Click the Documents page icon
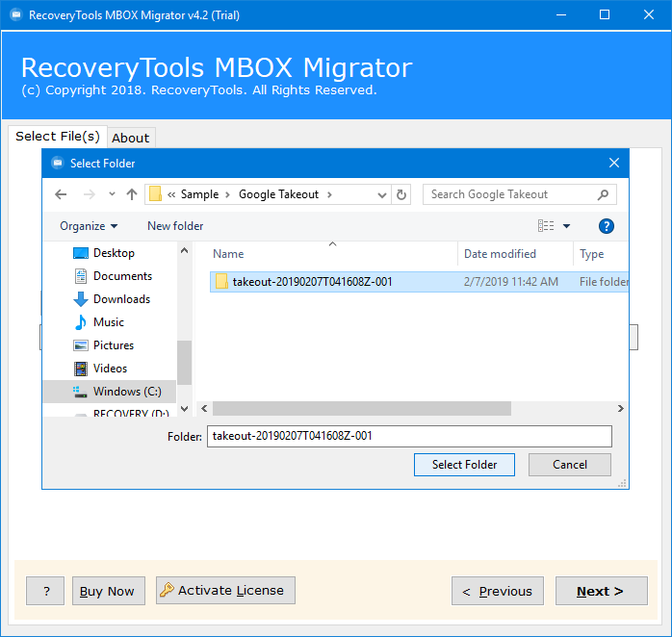672x637 pixels. (x=81, y=276)
